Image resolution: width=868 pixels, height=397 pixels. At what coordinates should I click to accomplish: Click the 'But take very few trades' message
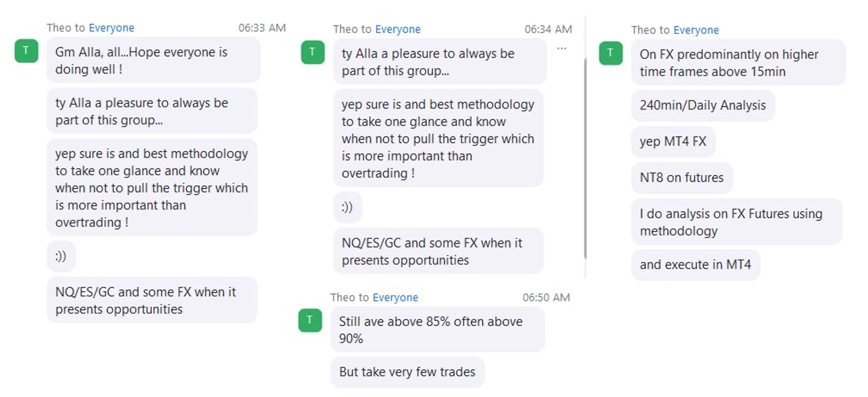pos(407,372)
